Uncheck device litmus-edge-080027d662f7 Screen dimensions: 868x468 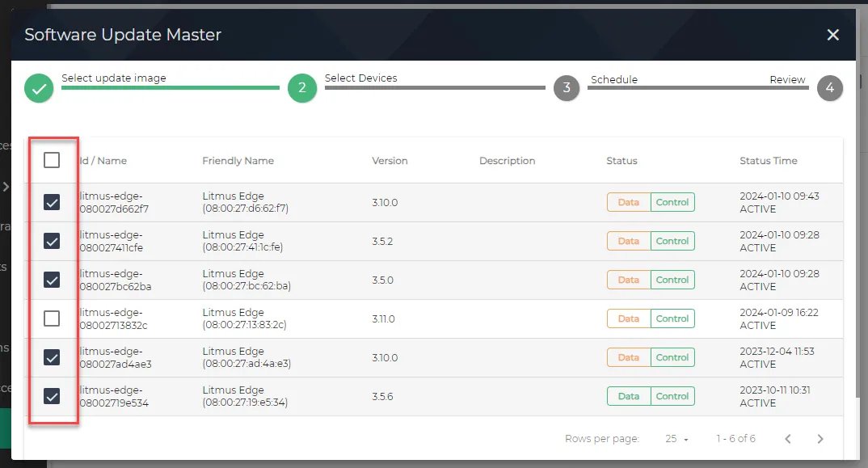click(x=52, y=202)
